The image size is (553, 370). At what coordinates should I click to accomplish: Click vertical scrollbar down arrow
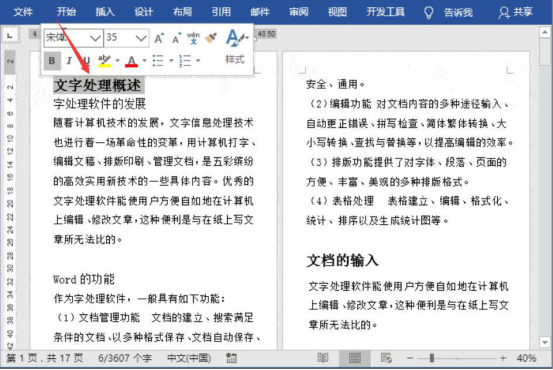tap(545, 342)
